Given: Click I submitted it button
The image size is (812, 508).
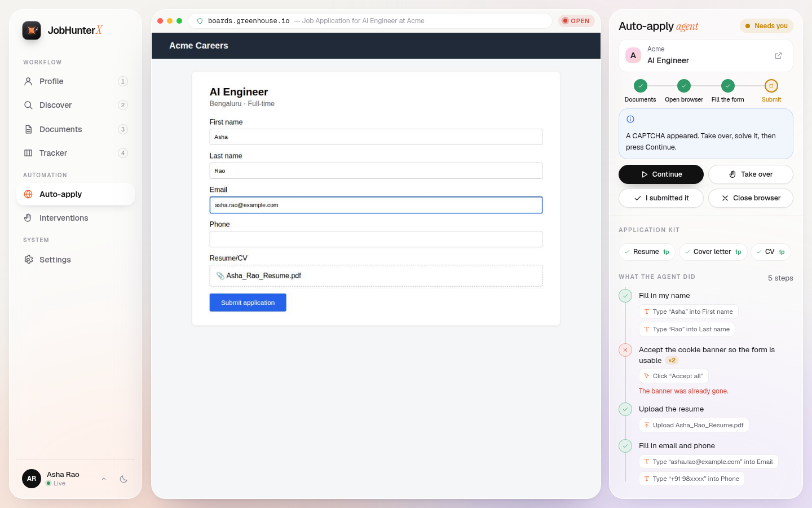Looking at the screenshot, I should 661,198.
